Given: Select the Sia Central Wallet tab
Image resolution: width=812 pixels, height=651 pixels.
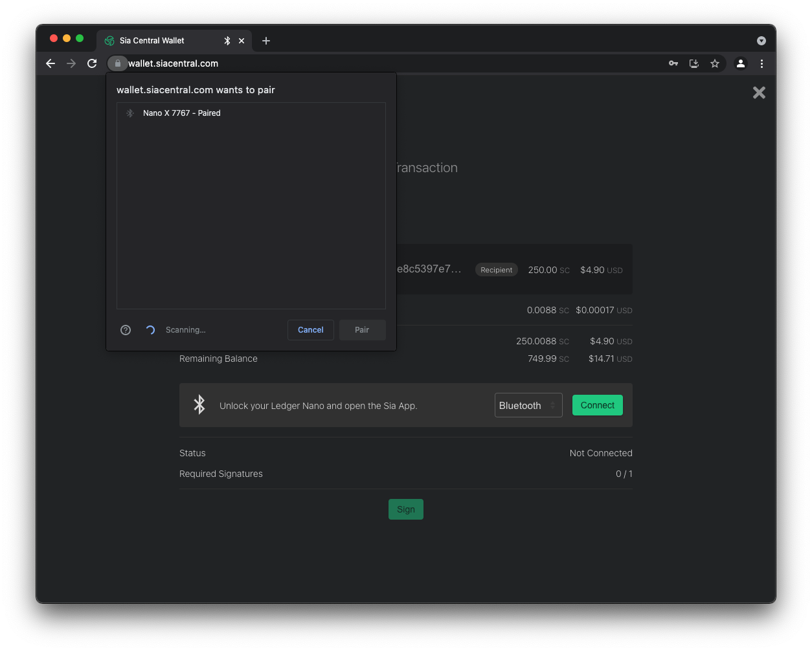Looking at the screenshot, I should tap(175, 41).
